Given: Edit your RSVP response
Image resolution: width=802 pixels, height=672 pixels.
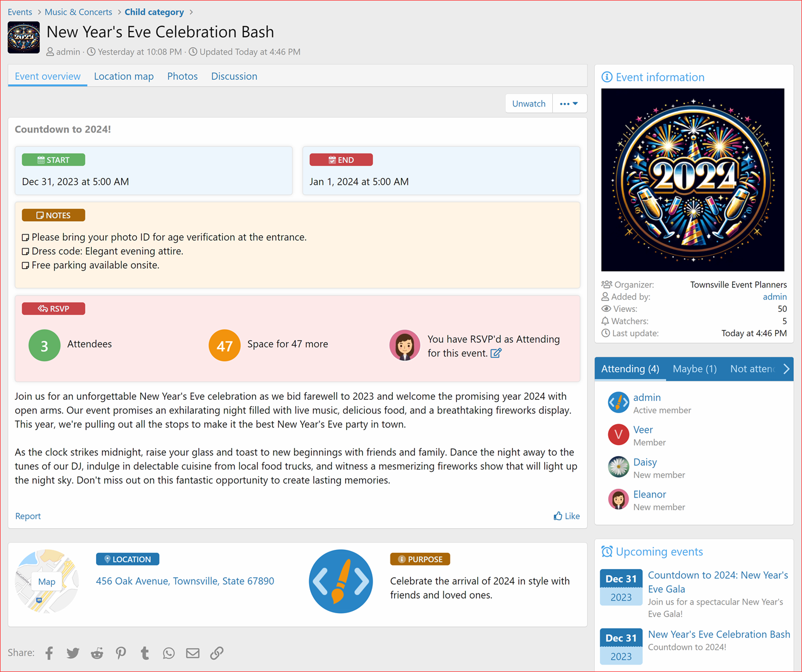Looking at the screenshot, I should tap(496, 353).
